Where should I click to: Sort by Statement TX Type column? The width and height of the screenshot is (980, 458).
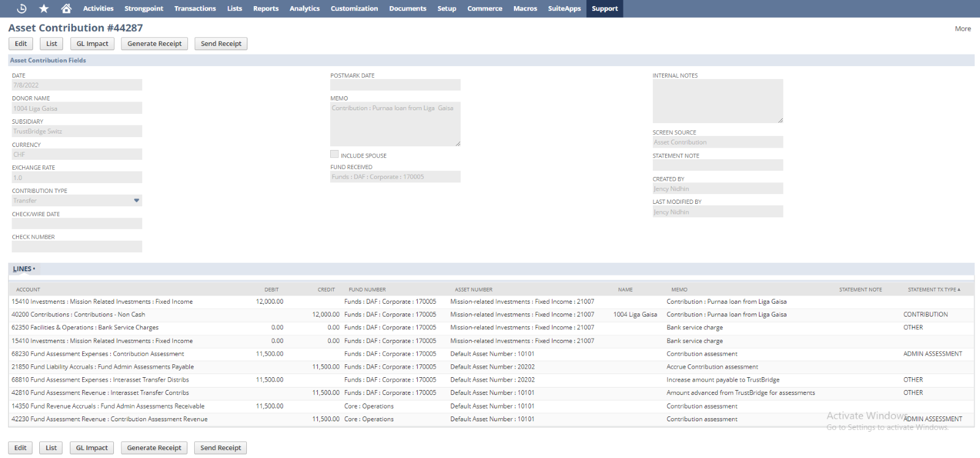click(x=933, y=290)
